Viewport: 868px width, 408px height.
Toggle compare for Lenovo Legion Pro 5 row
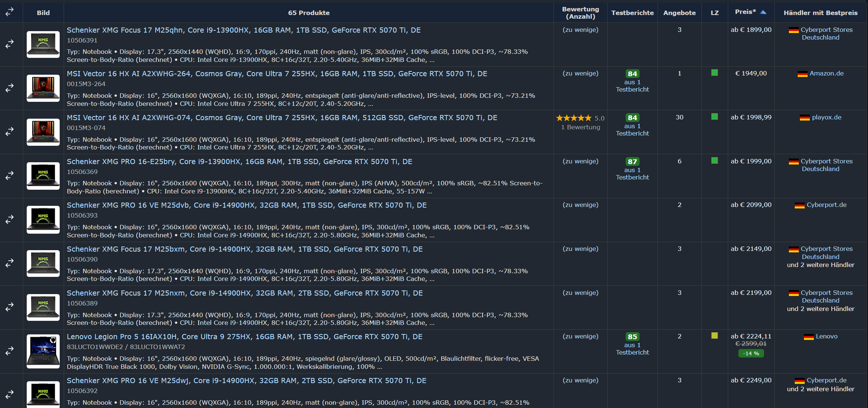pos(10,351)
